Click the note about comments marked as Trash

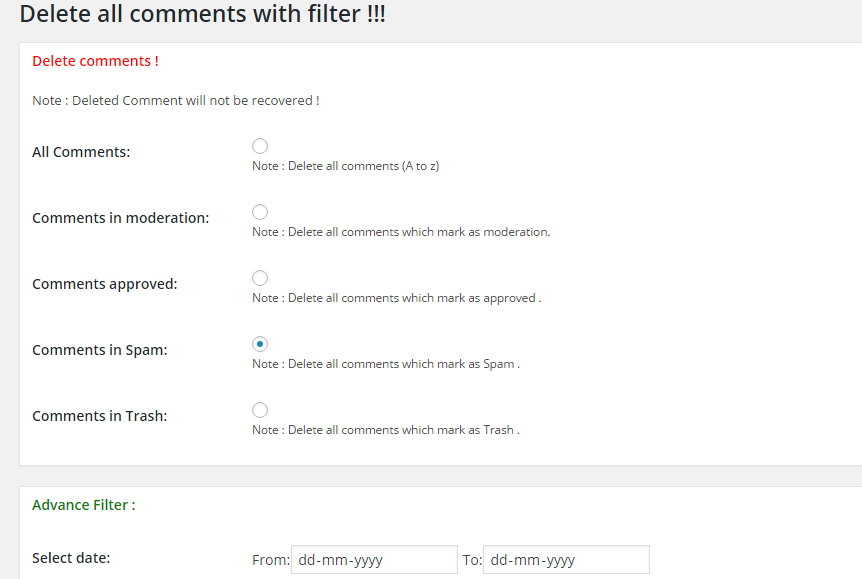pos(386,430)
